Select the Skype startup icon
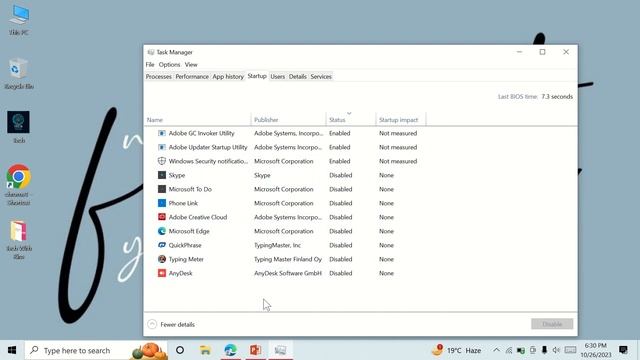Image resolution: width=640 pixels, height=360 pixels. 162,175
